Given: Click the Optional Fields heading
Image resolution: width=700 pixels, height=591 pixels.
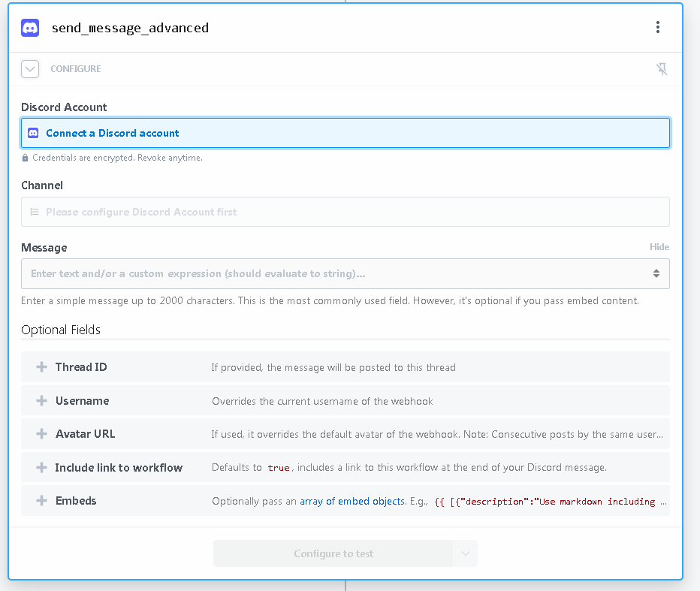Looking at the screenshot, I should 61,330.
